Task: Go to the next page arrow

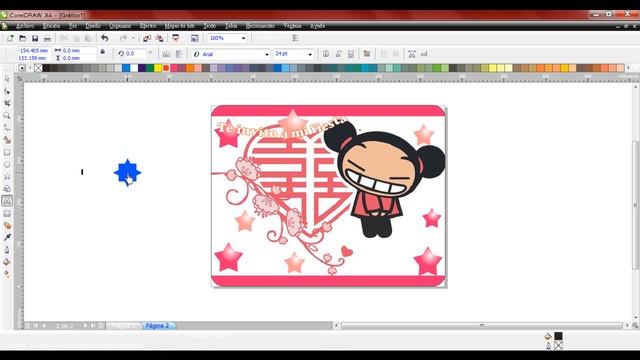Action: pyautogui.click(x=85, y=326)
